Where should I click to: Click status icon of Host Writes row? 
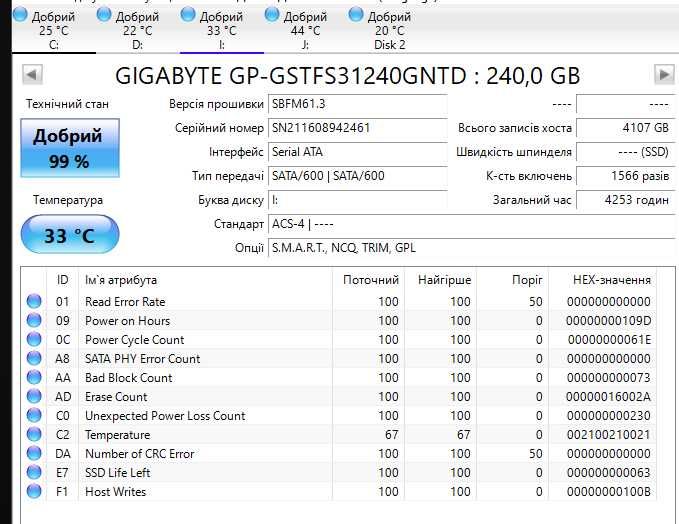click(x=34, y=492)
